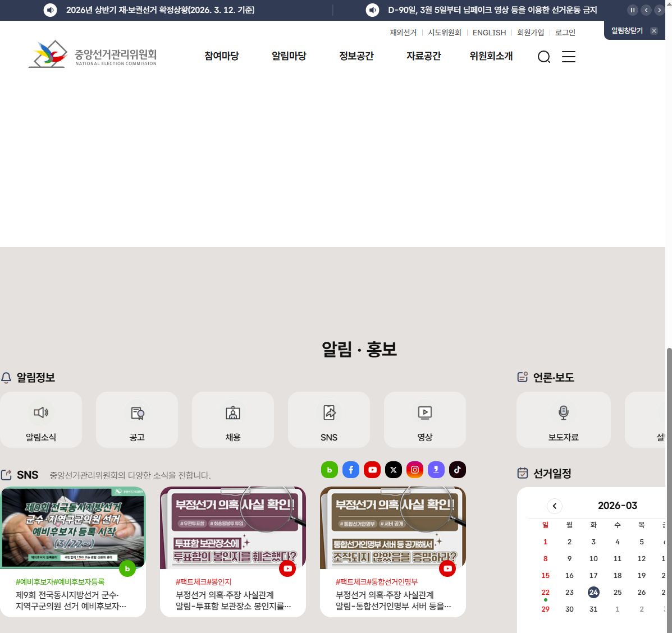Open 제9회 전국동시지방선거 군수 post title
Image resolution: width=672 pixels, height=633 pixels.
coord(71,600)
